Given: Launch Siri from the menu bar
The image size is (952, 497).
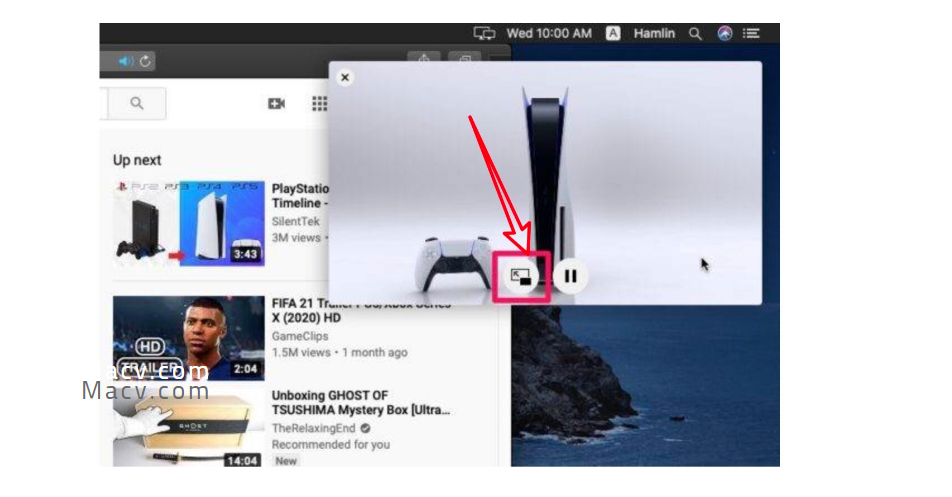Looking at the screenshot, I should click(724, 33).
